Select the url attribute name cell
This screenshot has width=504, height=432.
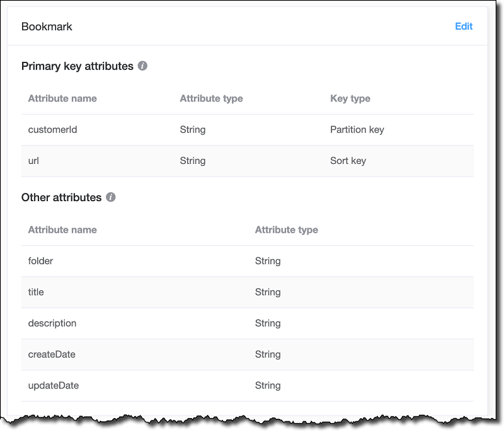click(x=34, y=161)
